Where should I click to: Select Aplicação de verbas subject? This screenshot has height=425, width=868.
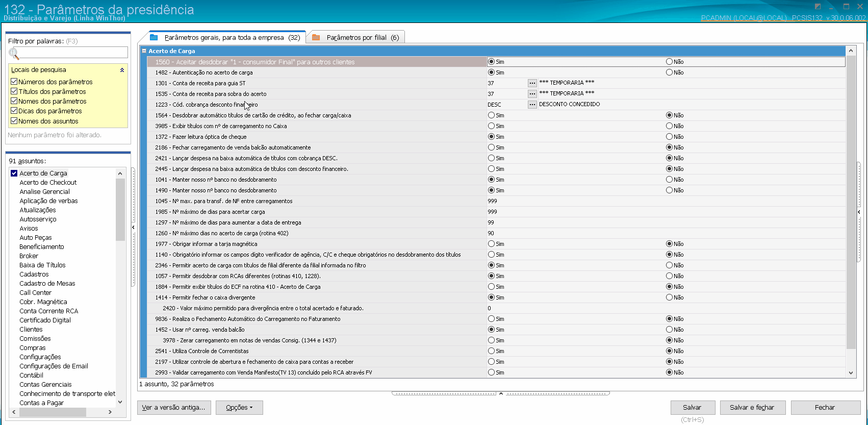[48, 201]
